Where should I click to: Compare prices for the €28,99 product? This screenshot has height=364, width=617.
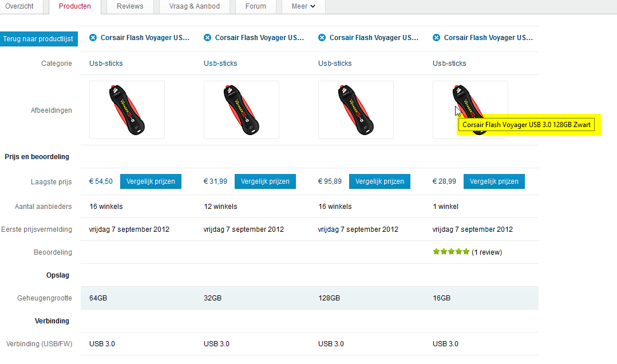[494, 181]
